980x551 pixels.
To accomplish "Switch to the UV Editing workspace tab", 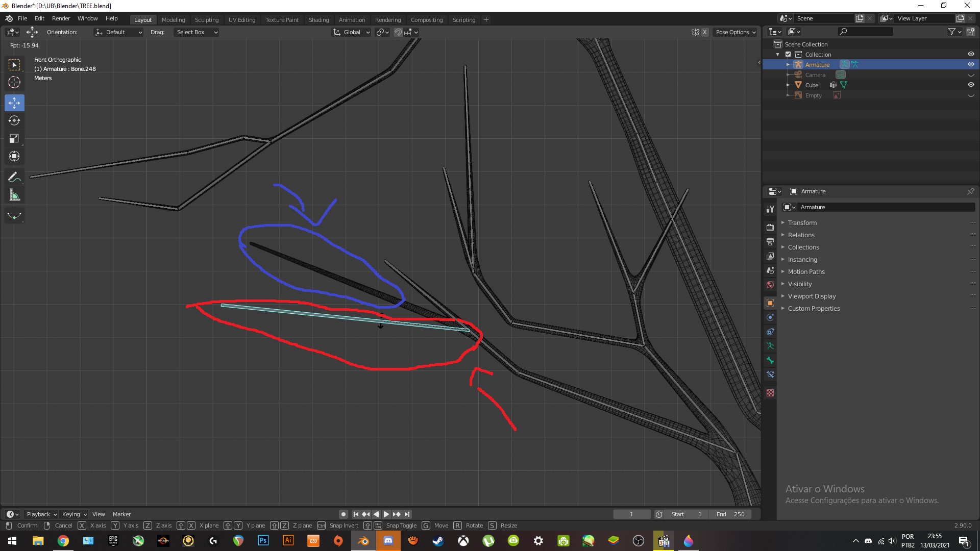I will 242,20.
